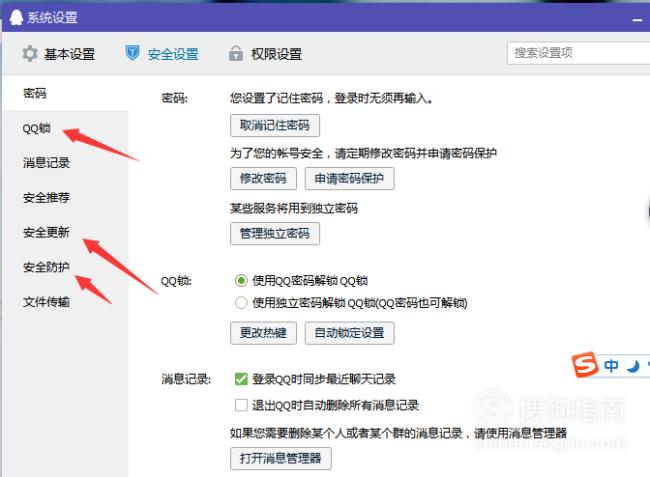This screenshot has width=650, height=477.
Task: Click the QQ penguin logo in title bar
Action: point(16,17)
